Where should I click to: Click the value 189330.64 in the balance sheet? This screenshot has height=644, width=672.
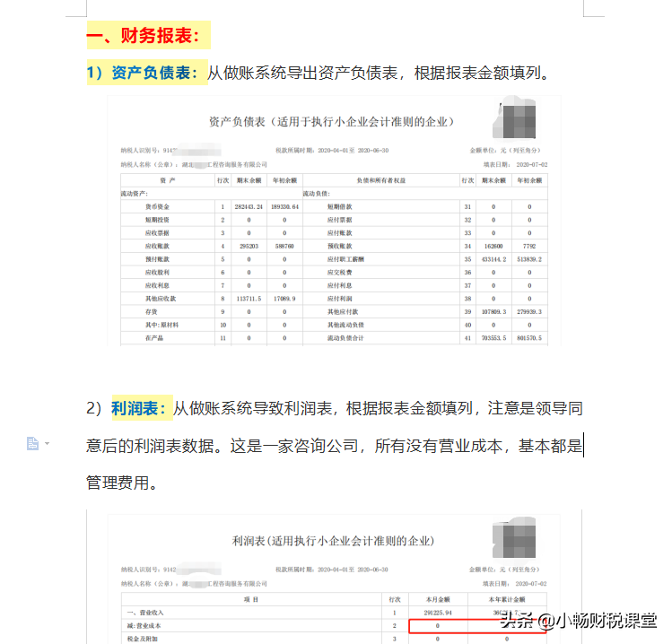[284, 206]
